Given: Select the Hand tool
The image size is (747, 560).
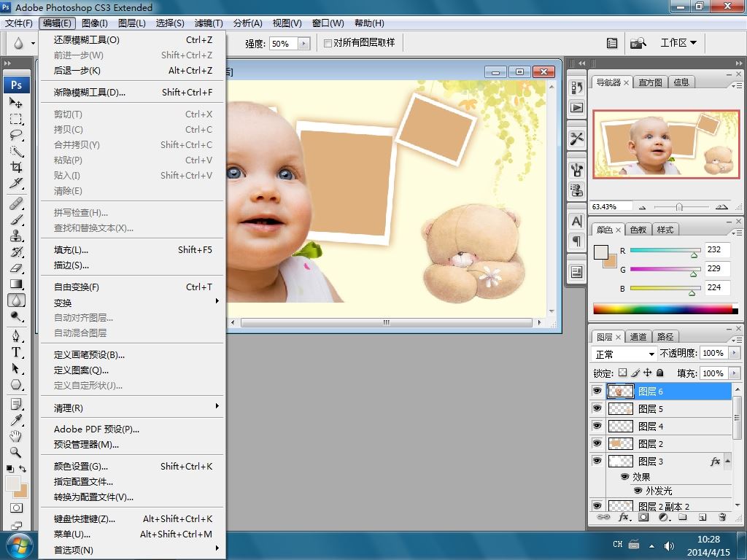Looking at the screenshot, I should pyautogui.click(x=16, y=436).
